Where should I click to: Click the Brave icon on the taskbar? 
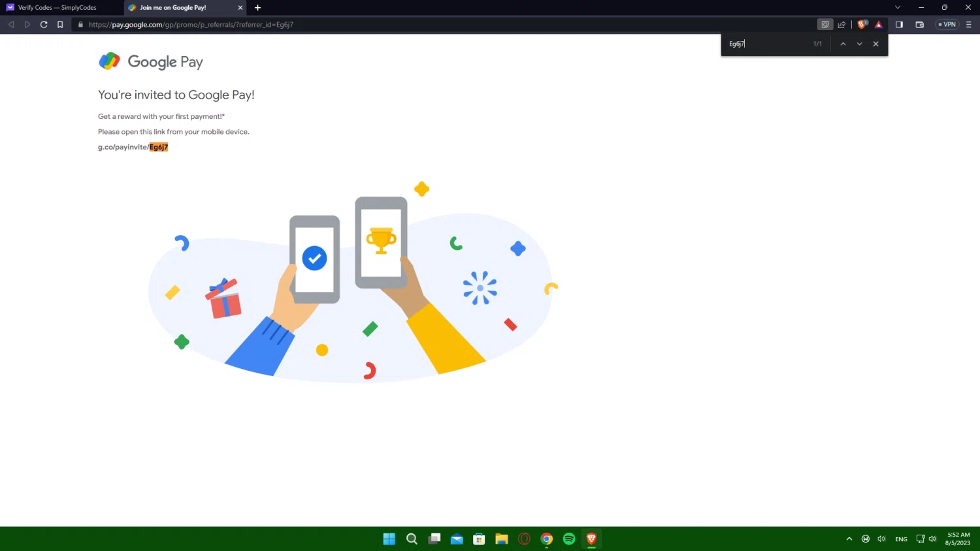pos(591,539)
